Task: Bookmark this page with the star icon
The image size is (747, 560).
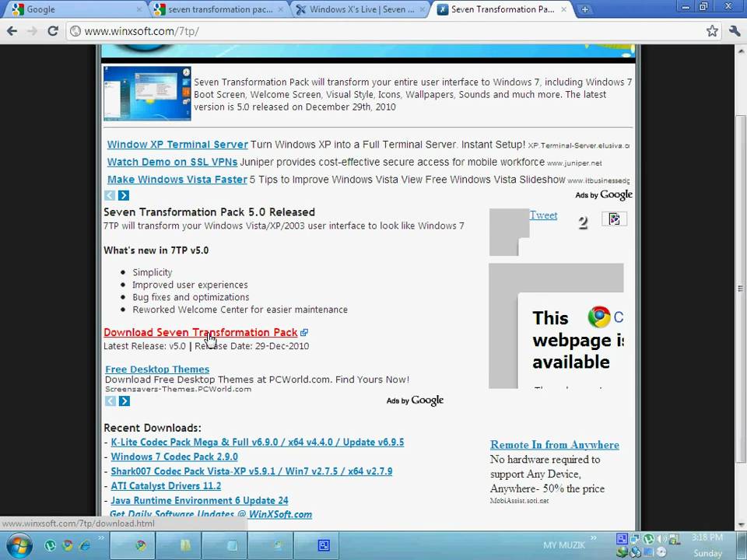Action: (x=712, y=31)
